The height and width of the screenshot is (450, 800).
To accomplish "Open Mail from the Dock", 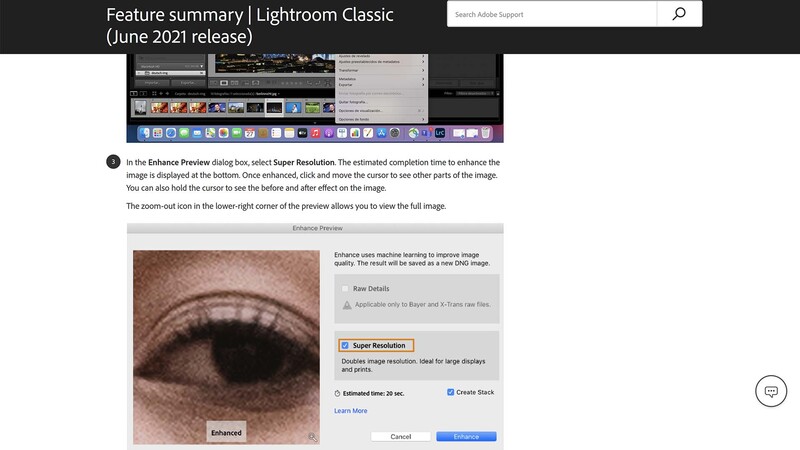I will (197, 133).
